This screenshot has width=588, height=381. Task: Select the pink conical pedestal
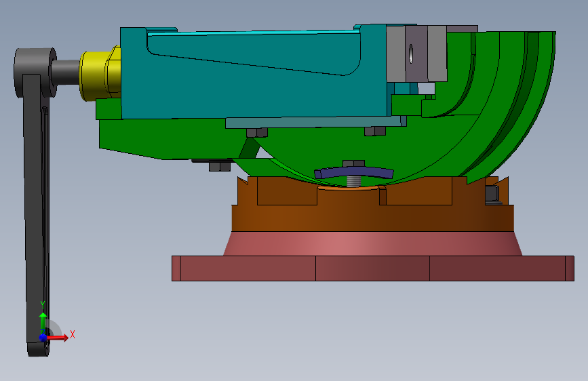click(372, 244)
